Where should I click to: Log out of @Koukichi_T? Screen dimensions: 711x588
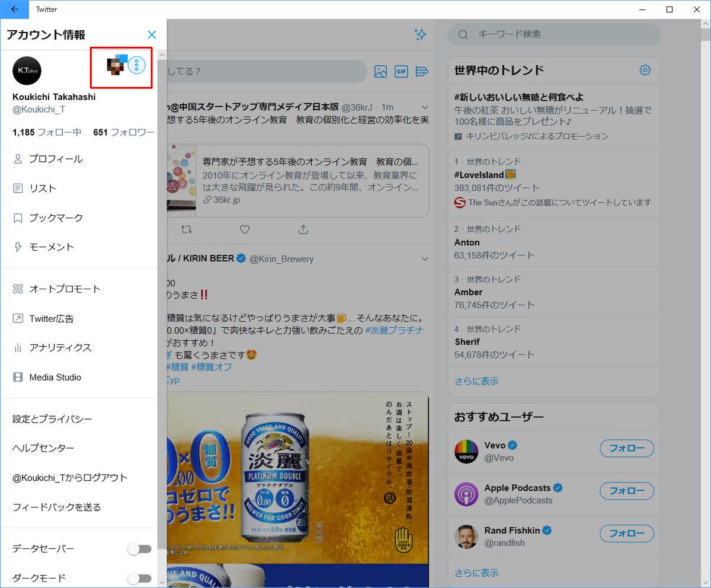click(79, 478)
